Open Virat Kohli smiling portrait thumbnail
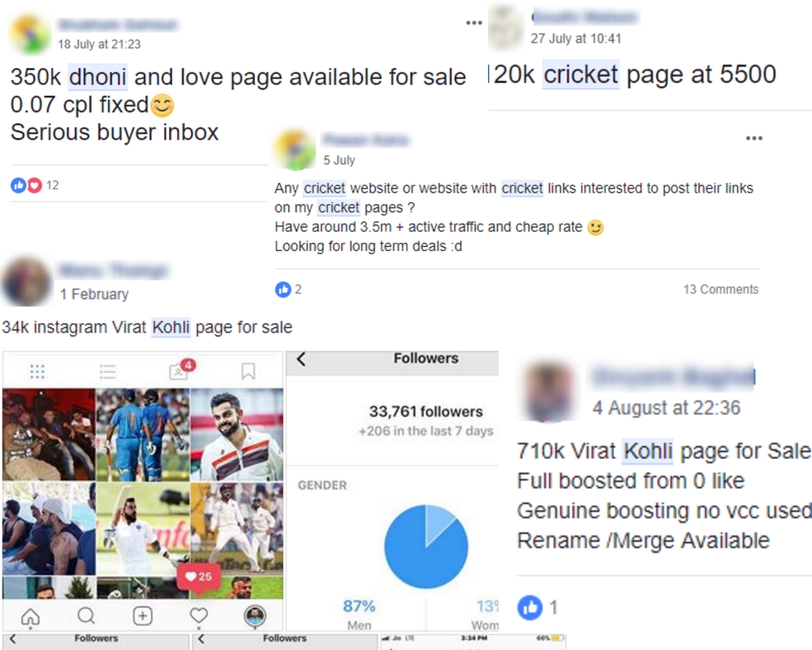812x650 pixels. (236, 435)
